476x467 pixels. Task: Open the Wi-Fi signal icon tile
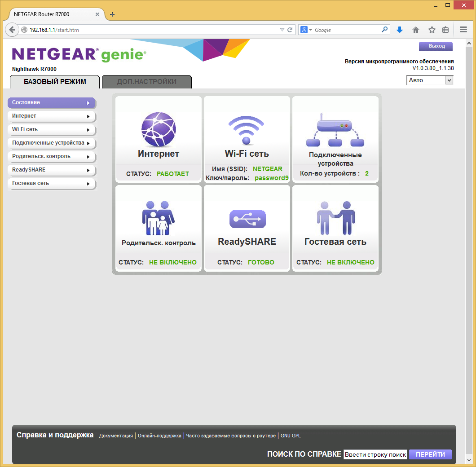click(246, 130)
